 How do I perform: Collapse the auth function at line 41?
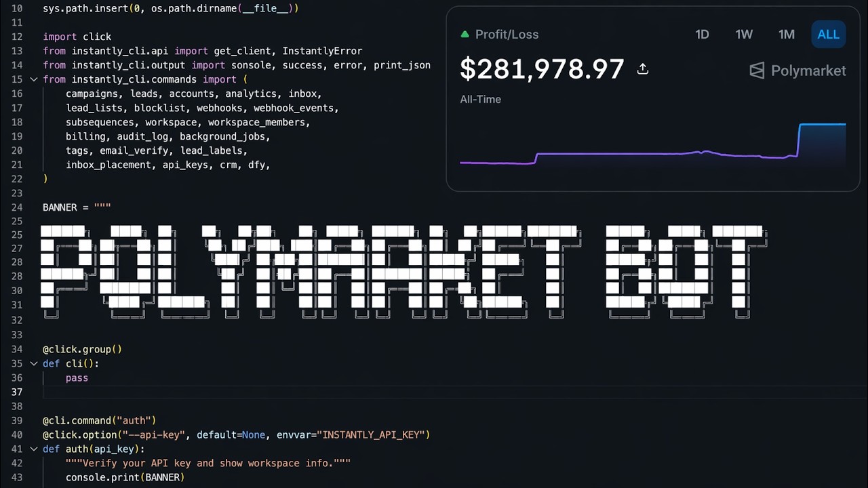click(x=33, y=449)
